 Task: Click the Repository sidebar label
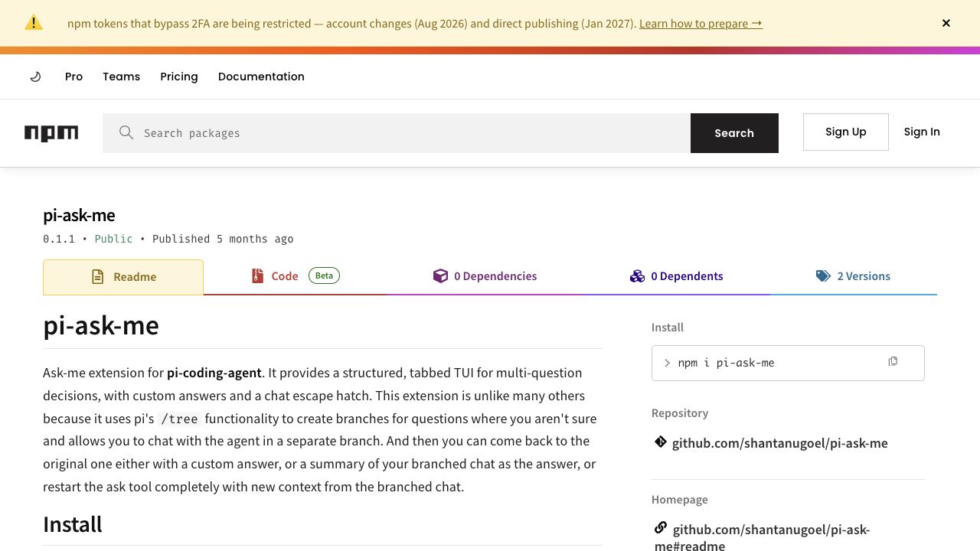click(680, 413)
